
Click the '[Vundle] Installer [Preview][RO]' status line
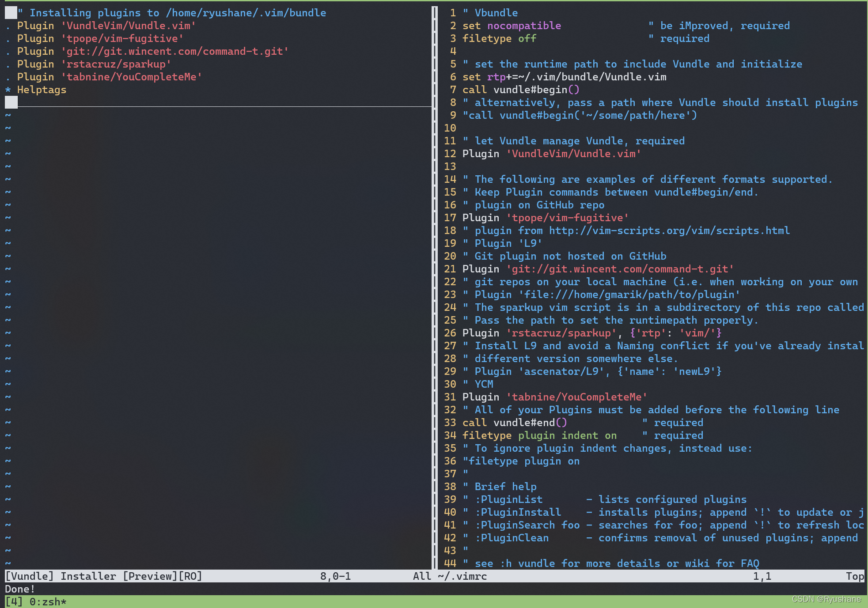coord(103,576)
